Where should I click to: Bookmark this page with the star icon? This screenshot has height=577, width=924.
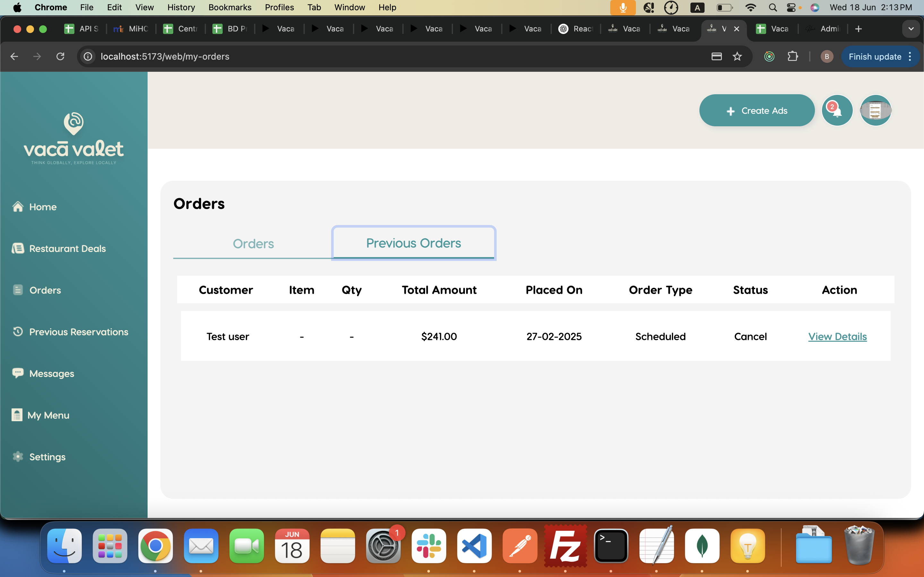(x=737, y=57)
